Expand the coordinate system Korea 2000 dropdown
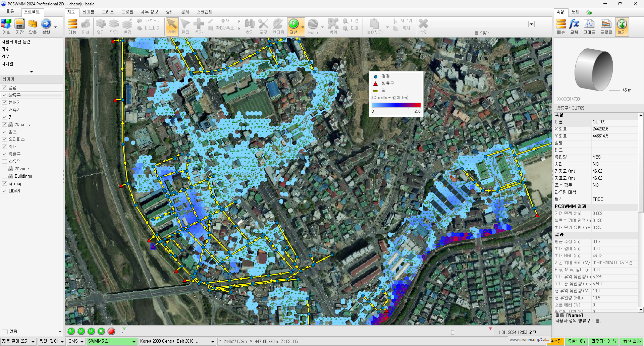 coord(213,342)
